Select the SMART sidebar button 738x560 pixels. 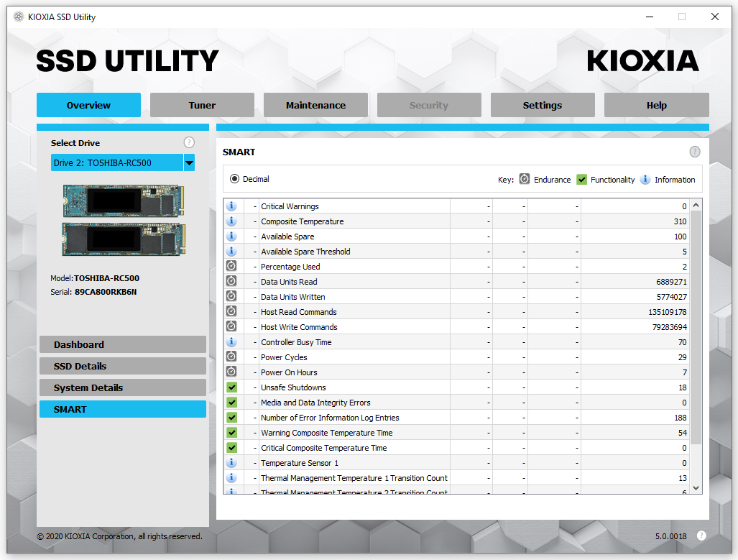coord(123,409)
